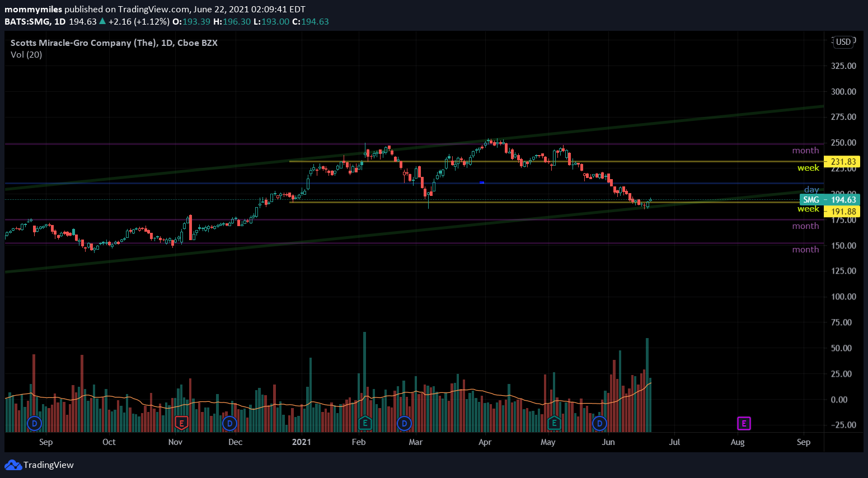
Task: Select the dividend marker in late May
Action: coord(599,423)
